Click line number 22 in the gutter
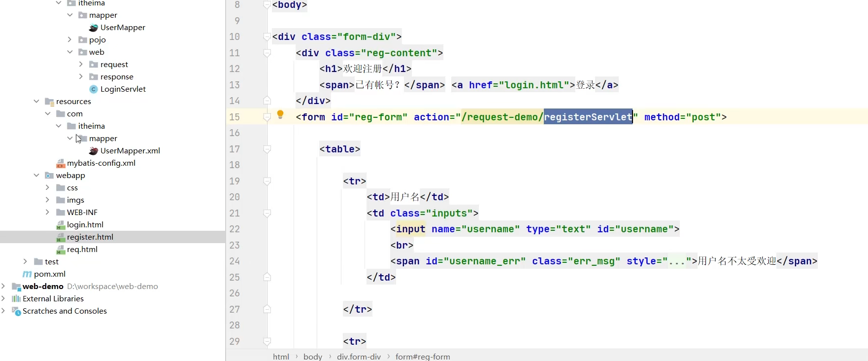 pyautogui.click(x=234, y=229)
